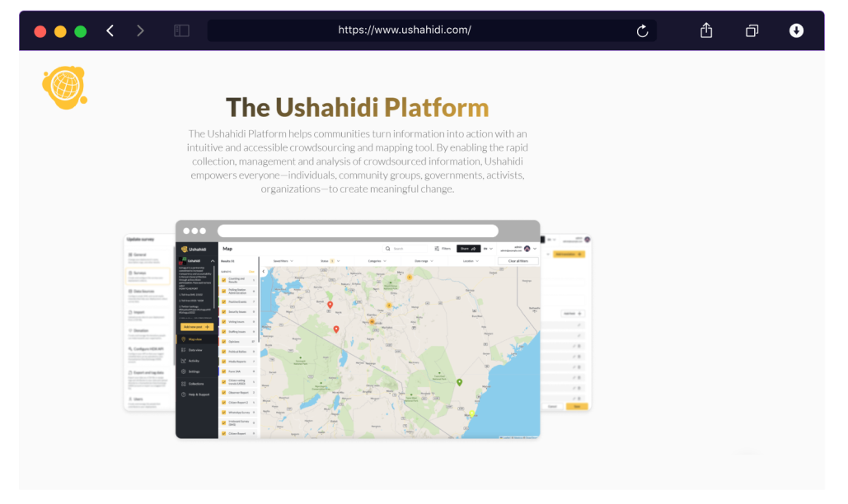This screenshot has height=504, width=848.
Task: Switch to Data view in the sidebar
Action: pos(196,350)
